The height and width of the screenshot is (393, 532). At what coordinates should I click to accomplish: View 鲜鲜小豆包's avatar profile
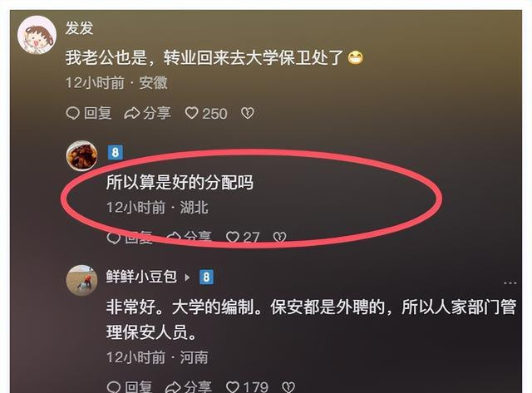(x=81, y=281)
